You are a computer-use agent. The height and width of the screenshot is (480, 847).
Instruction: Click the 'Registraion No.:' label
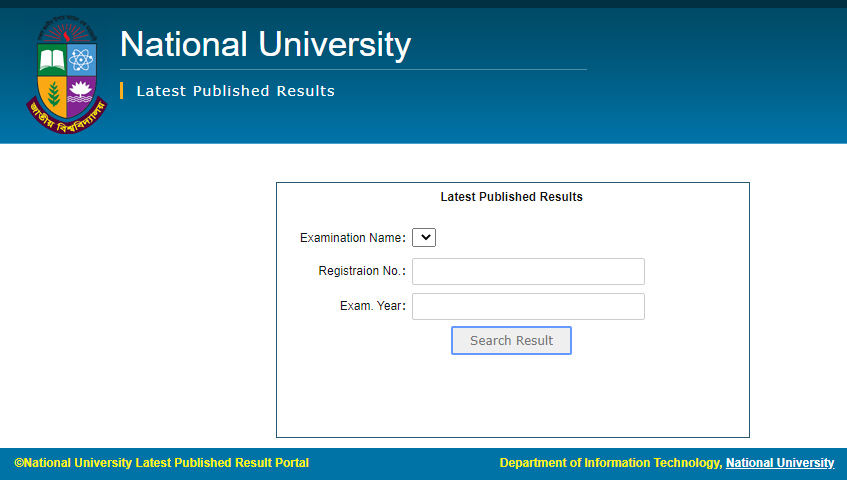tap(362, 271)
